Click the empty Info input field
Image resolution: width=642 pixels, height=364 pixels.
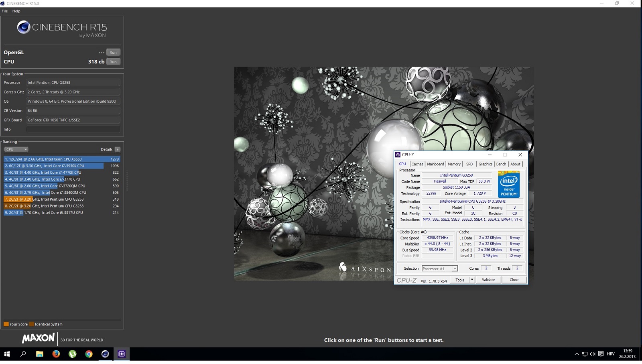pyautogui.click(x=73, y=129)
